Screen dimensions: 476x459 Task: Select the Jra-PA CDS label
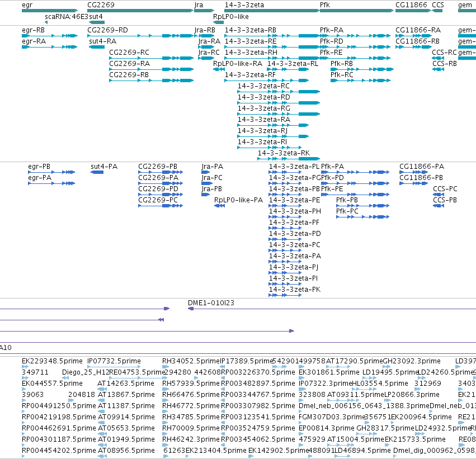(212, 167)
